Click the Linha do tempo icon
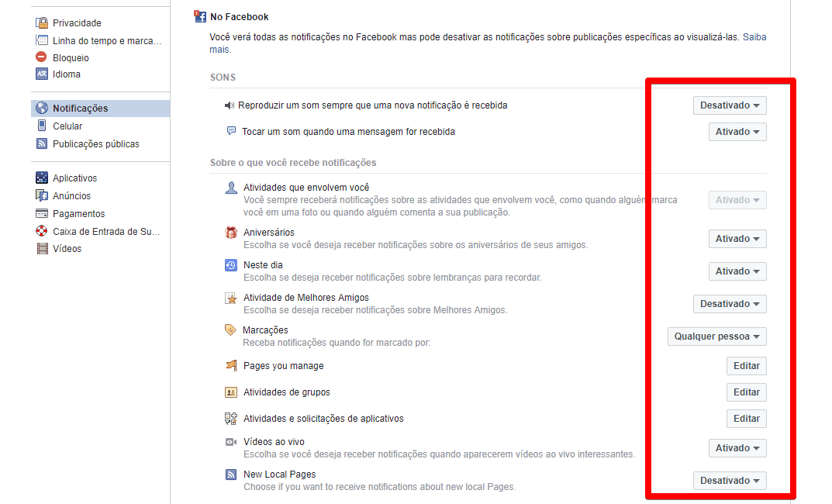 point(41,40)
